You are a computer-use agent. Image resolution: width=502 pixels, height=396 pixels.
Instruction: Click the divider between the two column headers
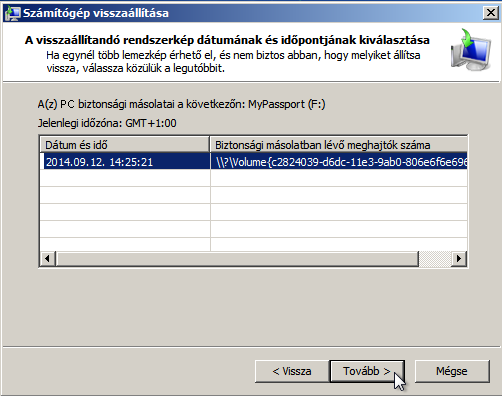[210, 145]
